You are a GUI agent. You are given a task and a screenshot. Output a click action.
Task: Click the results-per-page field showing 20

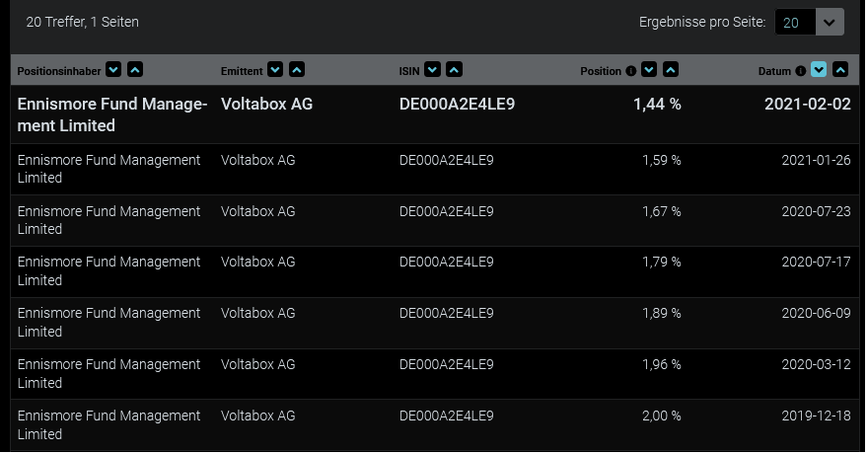[796, 22]
